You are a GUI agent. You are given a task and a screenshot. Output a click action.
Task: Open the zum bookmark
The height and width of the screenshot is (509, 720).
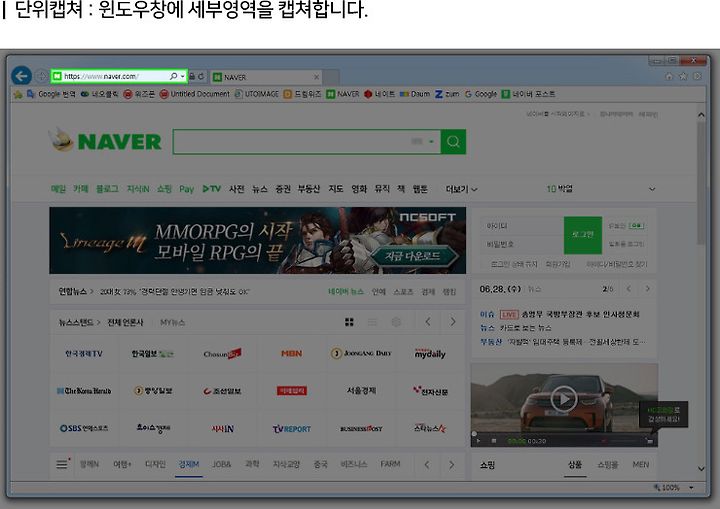(447, 94)
